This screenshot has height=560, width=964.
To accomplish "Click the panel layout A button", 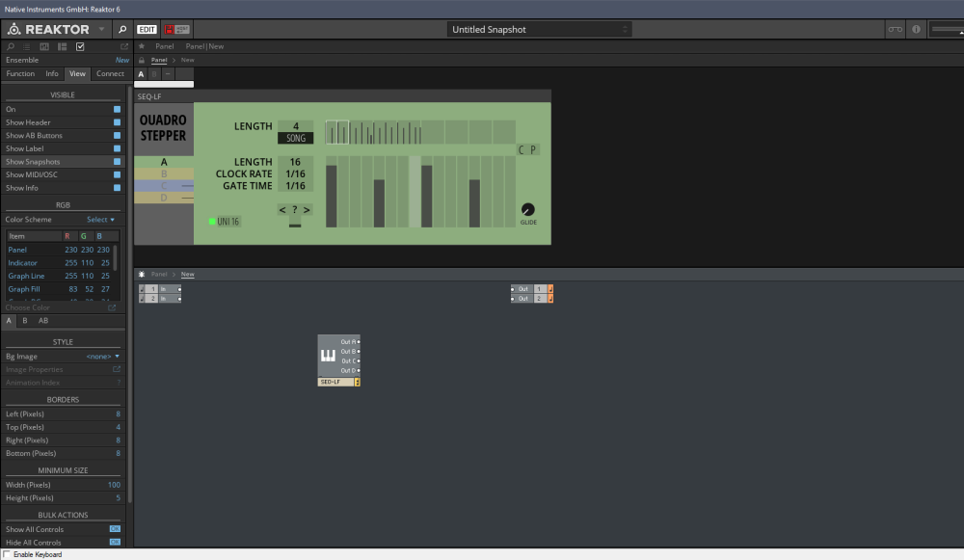I will pos(141,74).
